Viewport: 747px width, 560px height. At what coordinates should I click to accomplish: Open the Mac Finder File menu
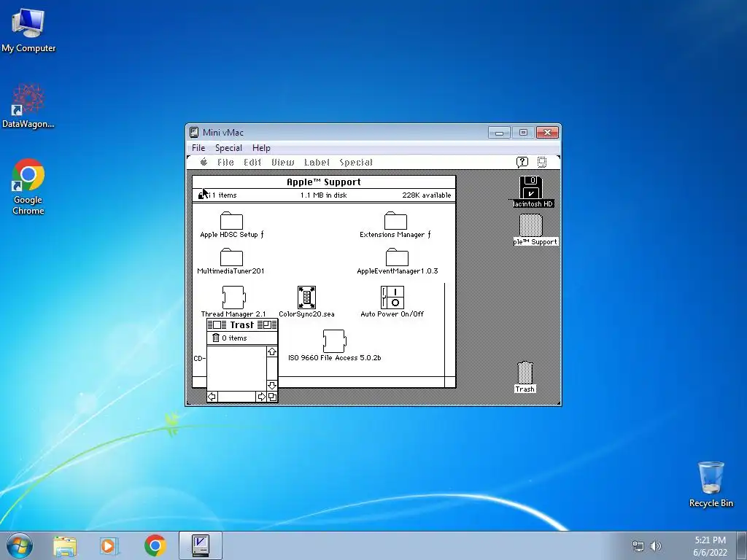tap(226, 163)
